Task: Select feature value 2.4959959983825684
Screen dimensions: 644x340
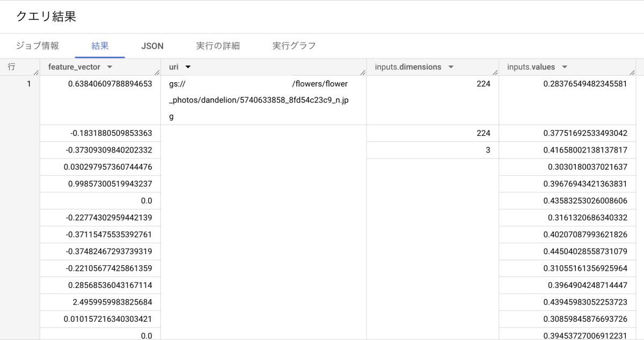Action: tap(100, 302)
